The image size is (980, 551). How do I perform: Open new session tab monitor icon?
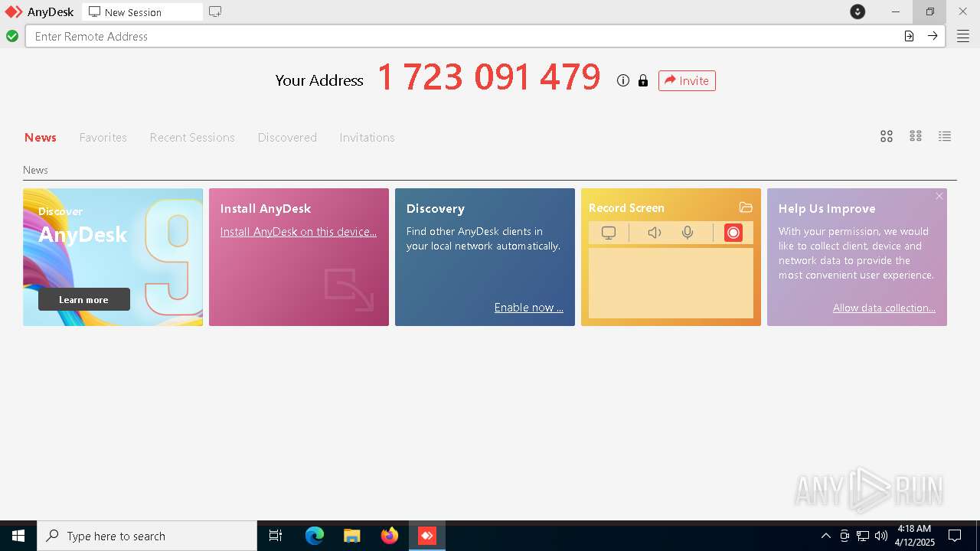point(215,11)
